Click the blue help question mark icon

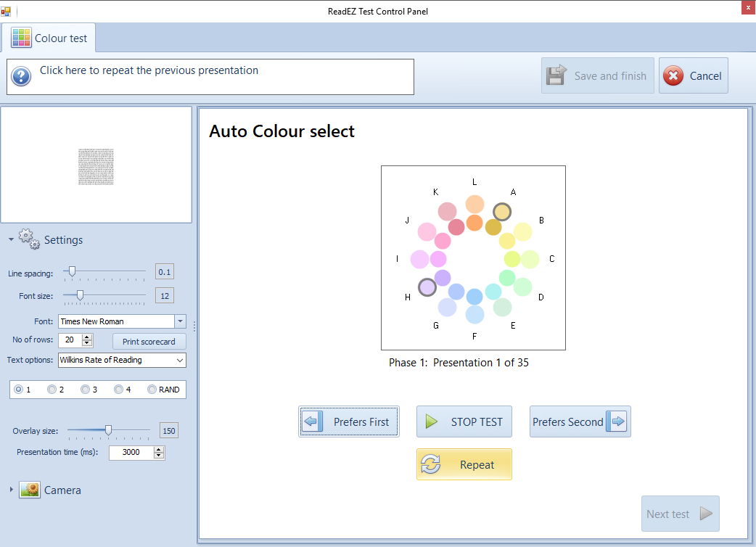[21, 76]
